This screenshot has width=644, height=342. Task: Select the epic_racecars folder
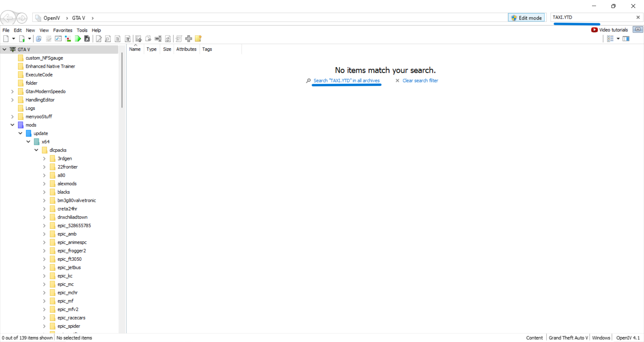(71, 318)
